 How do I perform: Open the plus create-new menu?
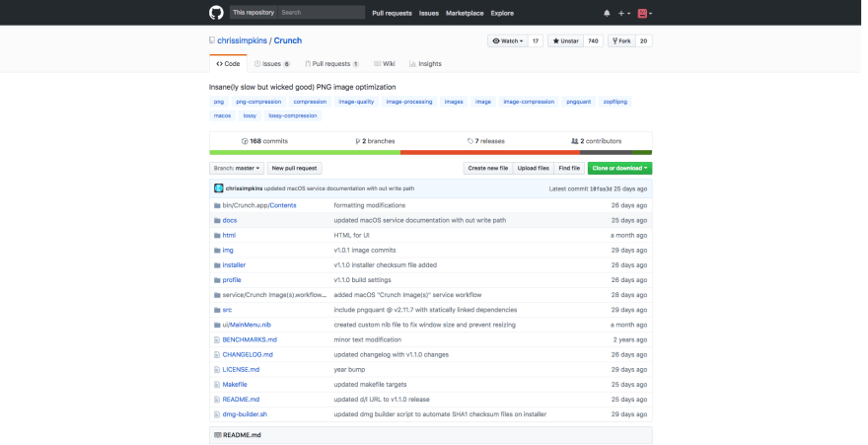(x=623, y=13)
